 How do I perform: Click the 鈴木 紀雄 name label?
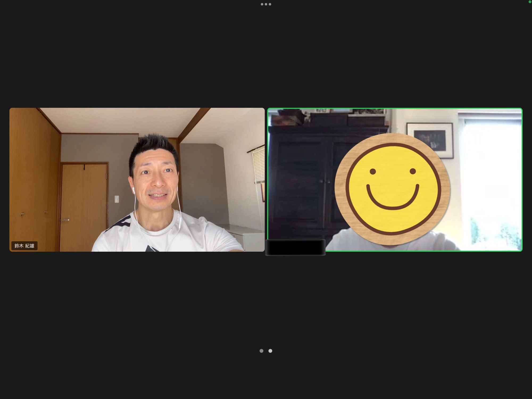pos(24,246)
